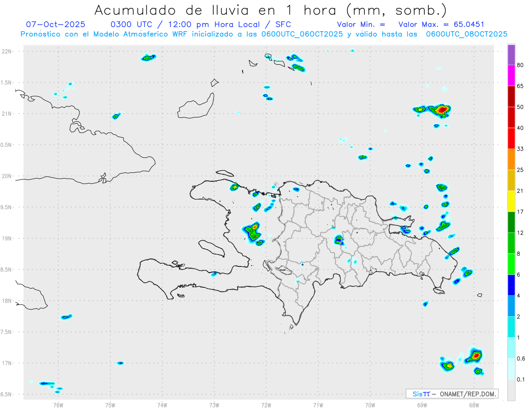Viewport: 532px width, 411px height.
Task: Click the '17N' latitude label
Action: click(7, 363)
